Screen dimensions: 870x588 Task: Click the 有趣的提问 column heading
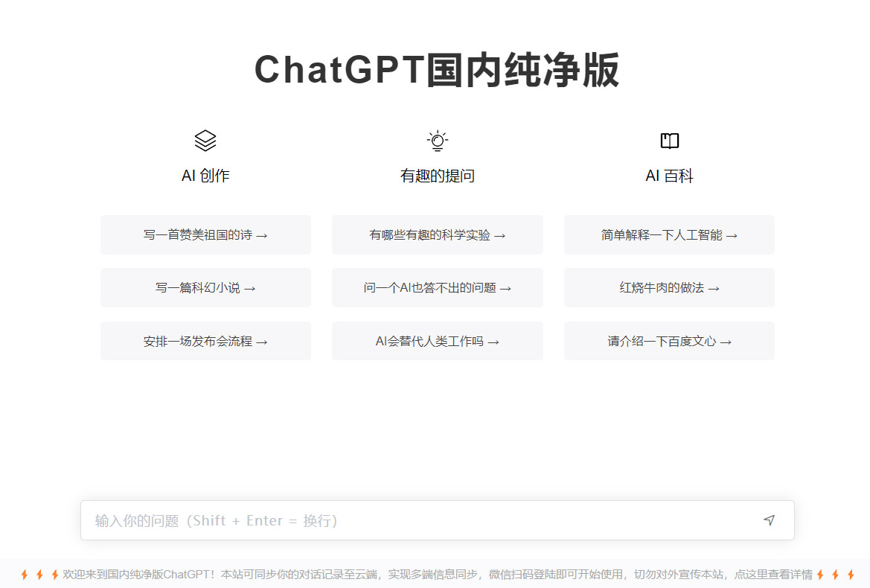coord(437,176)
